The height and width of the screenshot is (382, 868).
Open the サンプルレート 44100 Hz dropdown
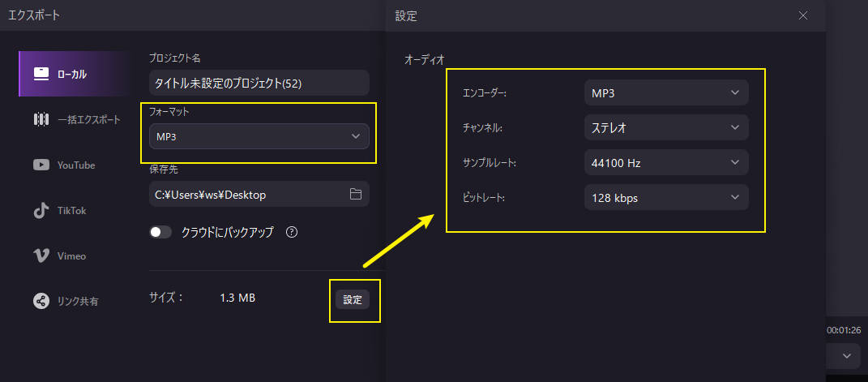[x=666, y=163]
